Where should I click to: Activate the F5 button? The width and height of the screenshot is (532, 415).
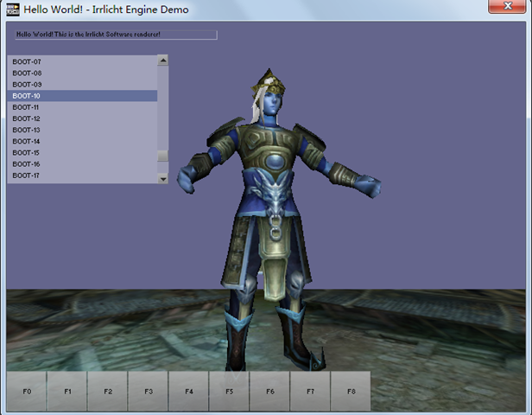230,392
